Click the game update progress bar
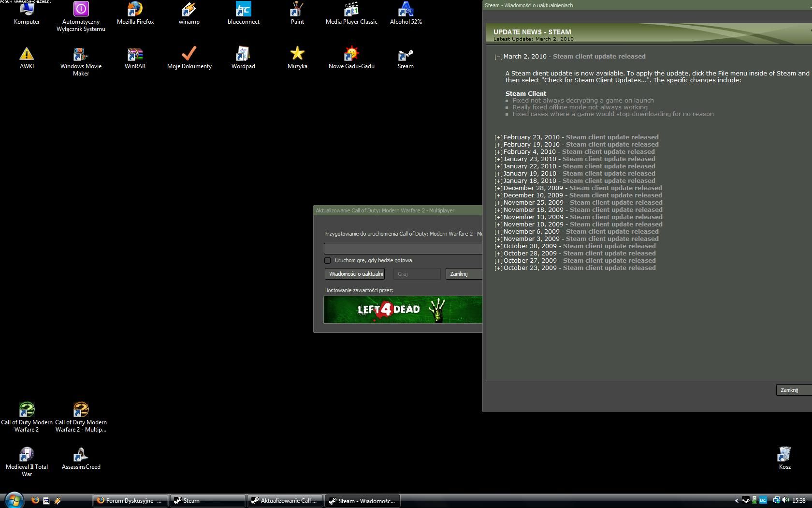Screen dimensions: 812x508 pos(403,249)
